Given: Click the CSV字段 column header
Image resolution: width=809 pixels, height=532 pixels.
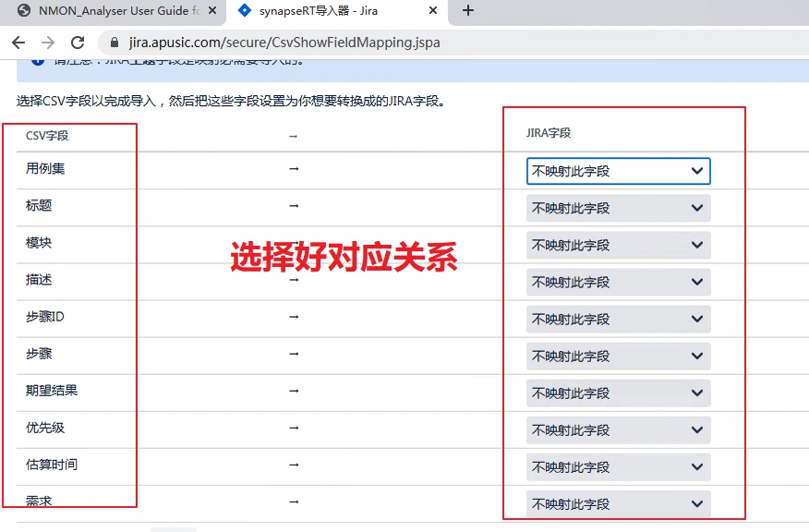Looking at the screenshot, I should pyautogui.click(x=47, y=136).
